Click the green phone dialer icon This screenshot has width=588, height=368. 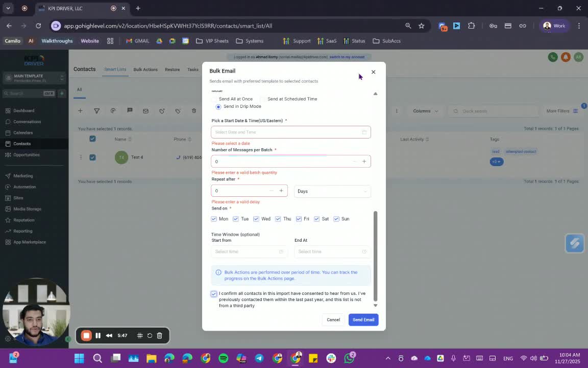click(x=553, y=57)
